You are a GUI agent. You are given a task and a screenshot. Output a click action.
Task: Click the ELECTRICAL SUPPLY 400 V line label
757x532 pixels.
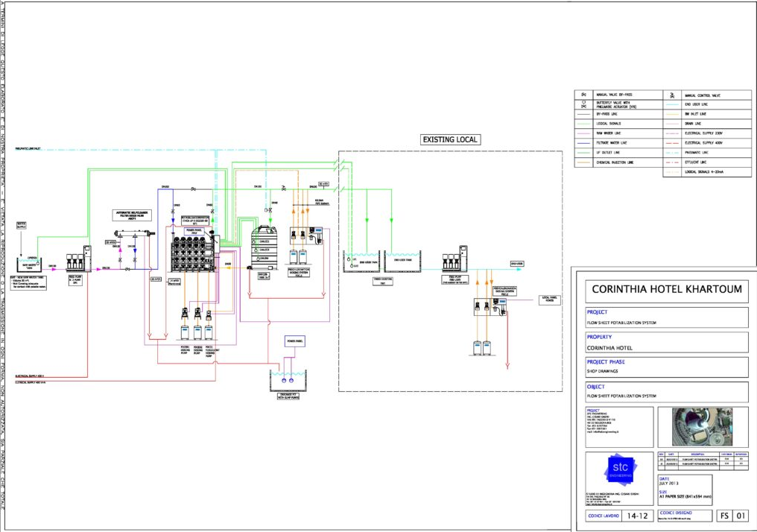[30, 375]
